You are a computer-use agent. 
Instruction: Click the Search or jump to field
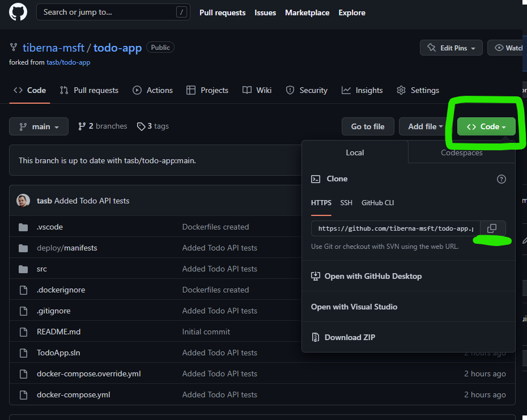coord(113,12)
